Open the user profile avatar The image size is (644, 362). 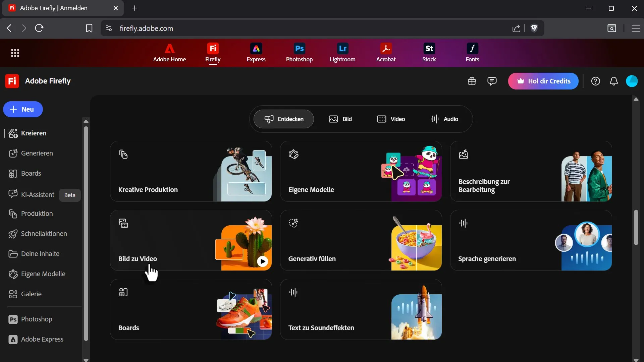632,81
